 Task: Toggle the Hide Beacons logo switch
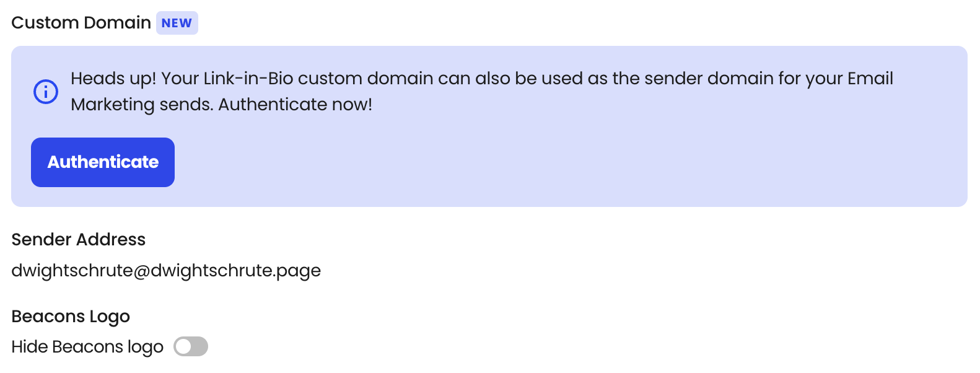tap(191, 346)
